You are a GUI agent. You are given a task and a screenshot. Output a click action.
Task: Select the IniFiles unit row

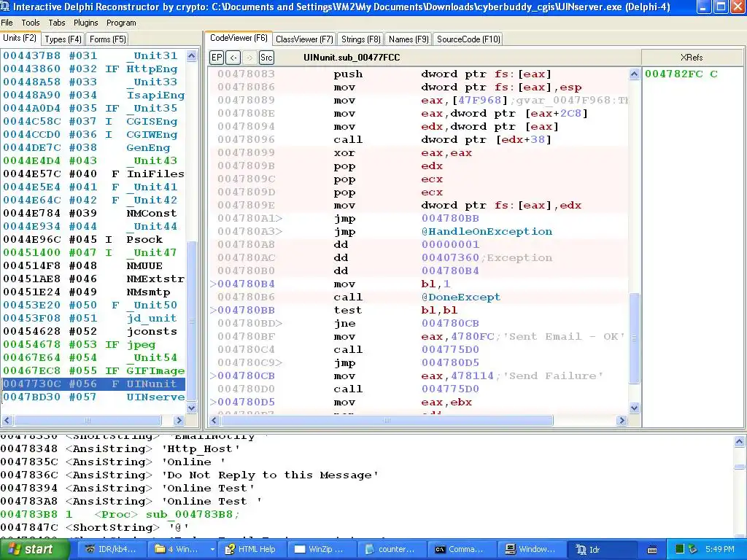pos(93,174)
